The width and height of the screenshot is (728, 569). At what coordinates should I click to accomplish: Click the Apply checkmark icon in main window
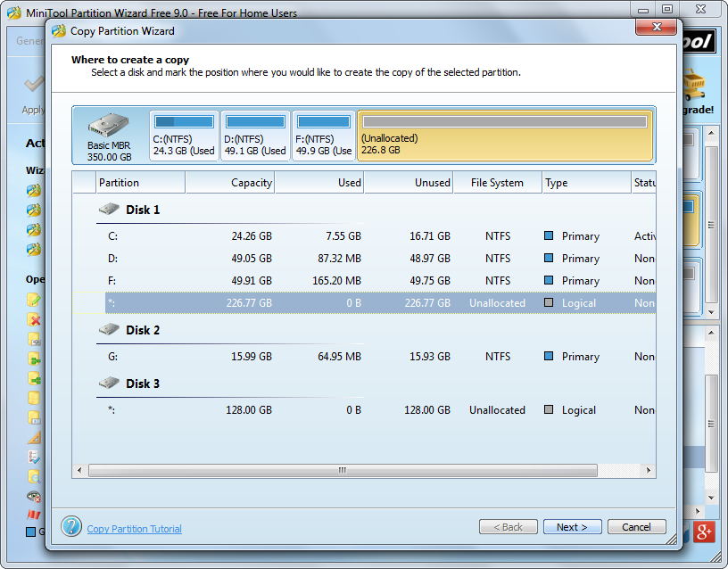point(33,85)
